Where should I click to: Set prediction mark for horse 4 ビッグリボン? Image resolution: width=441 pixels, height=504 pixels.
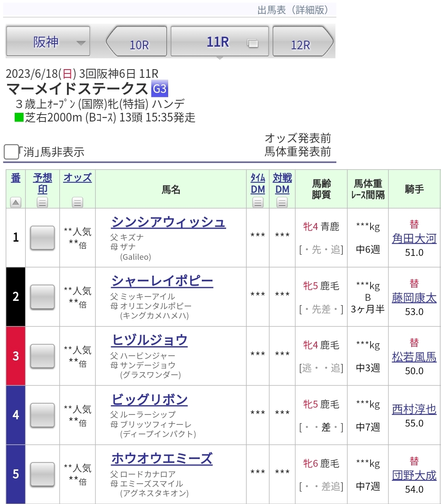(42, 415)
